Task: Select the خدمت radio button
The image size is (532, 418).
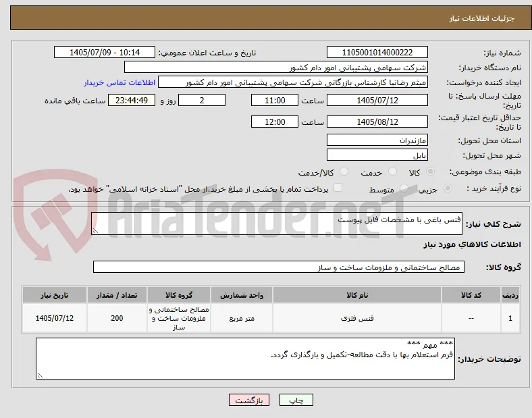Action: click(392, 172)
